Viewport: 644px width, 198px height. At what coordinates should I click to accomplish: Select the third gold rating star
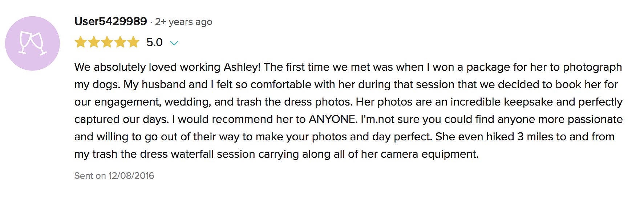coord(107,42)
